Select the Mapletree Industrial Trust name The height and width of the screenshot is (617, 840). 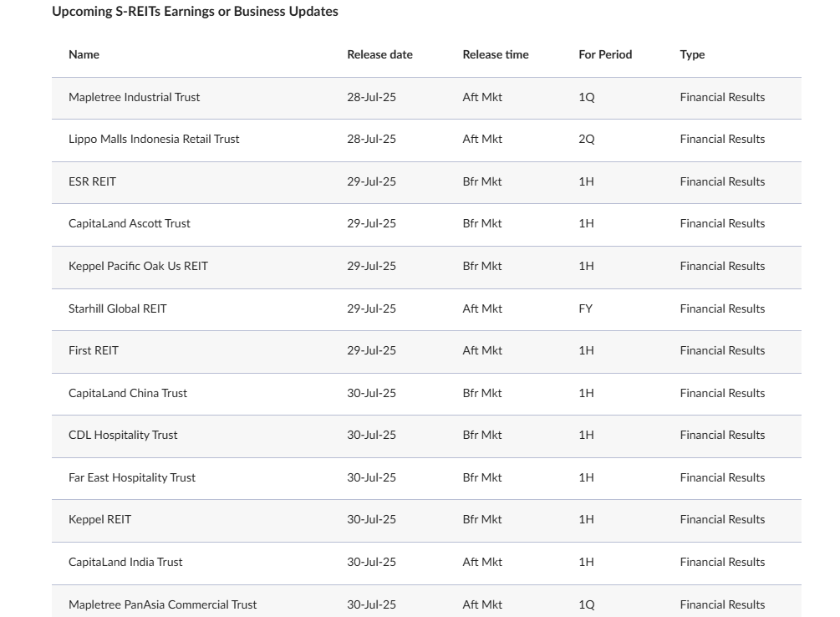click(135, 97)
